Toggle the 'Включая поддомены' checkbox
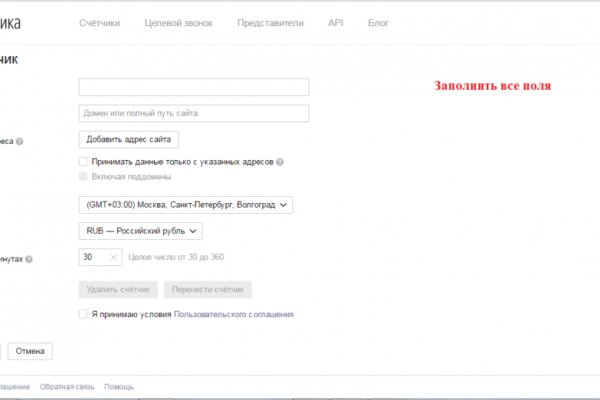The height and width of the screenshot is (400, 600). click(83, 176)
